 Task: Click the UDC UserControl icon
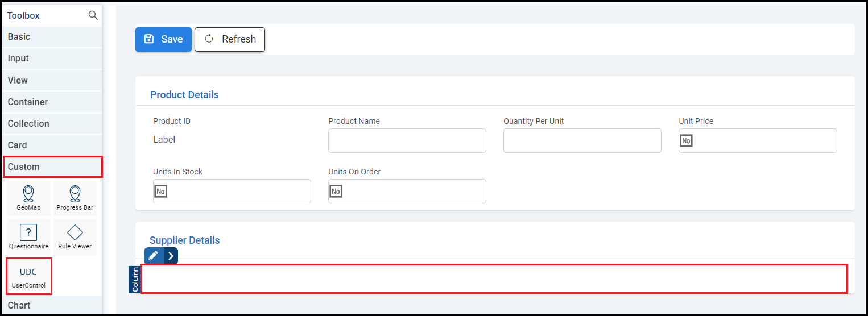point(28,277)
